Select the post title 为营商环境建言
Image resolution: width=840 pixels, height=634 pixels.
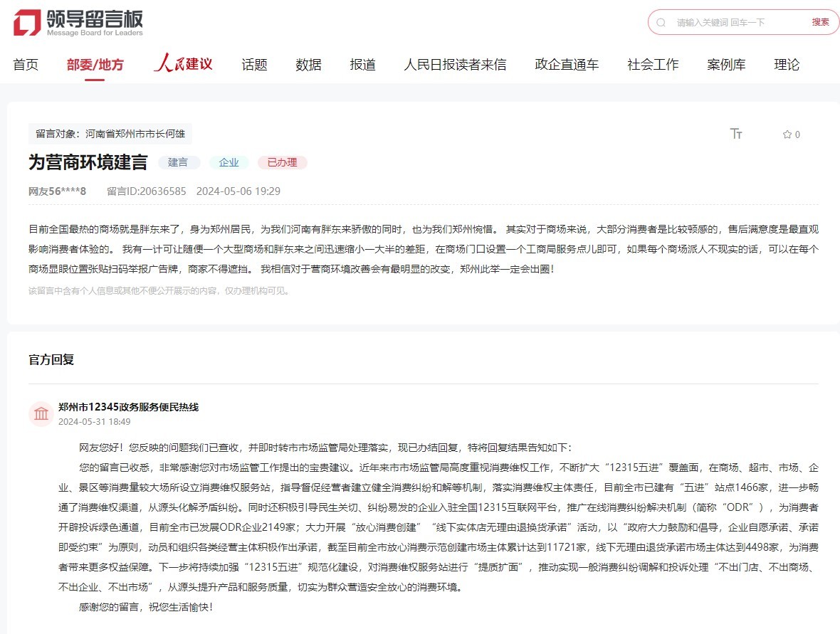coord(88,162)
